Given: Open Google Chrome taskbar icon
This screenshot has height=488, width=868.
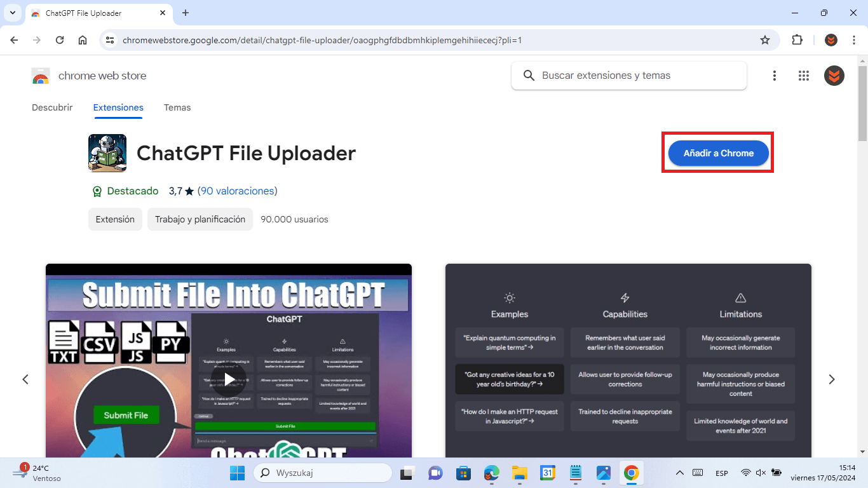Looking at the screenshot, I should point(631,473).
